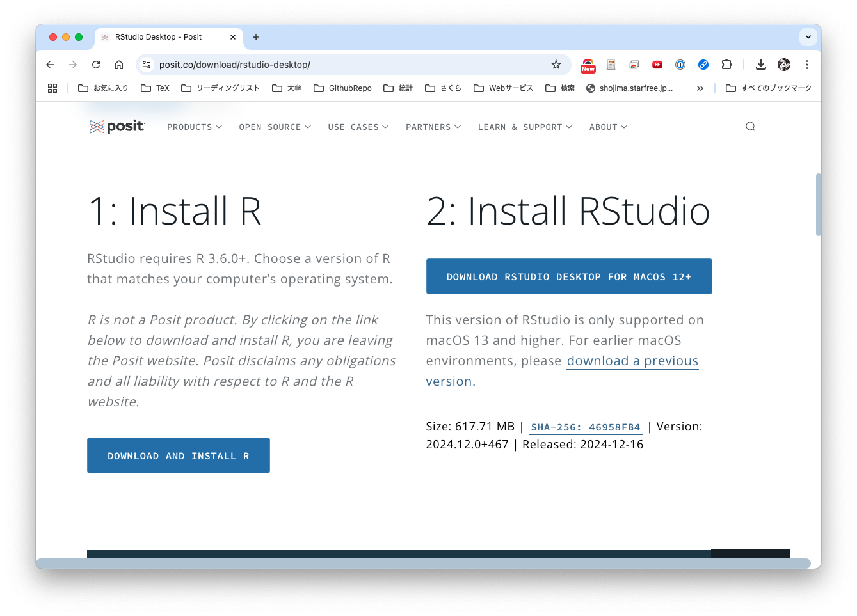
Task: Open the Extensions puzzle piece icon
Action: click(726, 65)
